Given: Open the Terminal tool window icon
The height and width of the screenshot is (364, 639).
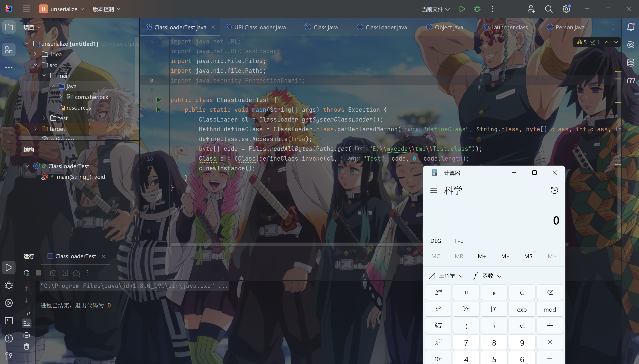Looking at the screenshot, I should click(9, 321).
